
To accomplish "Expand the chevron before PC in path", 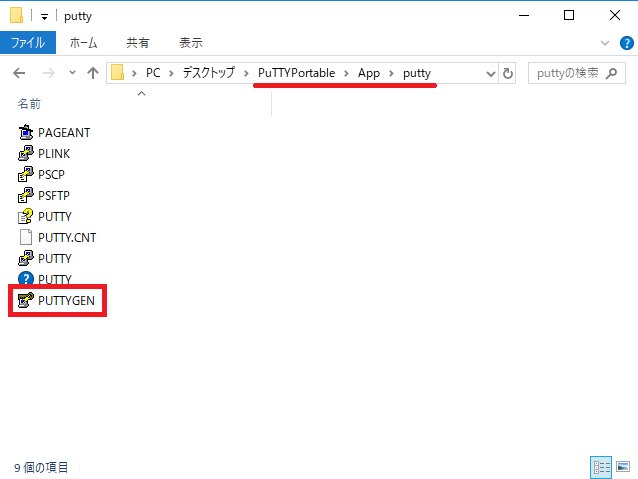I will click(134, 73).
